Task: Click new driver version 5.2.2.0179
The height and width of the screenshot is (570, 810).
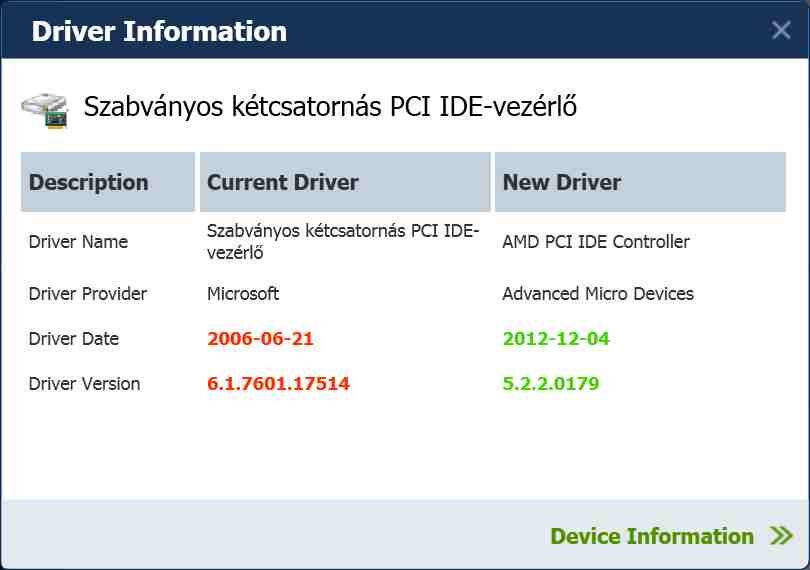Action: click(550, 384)
